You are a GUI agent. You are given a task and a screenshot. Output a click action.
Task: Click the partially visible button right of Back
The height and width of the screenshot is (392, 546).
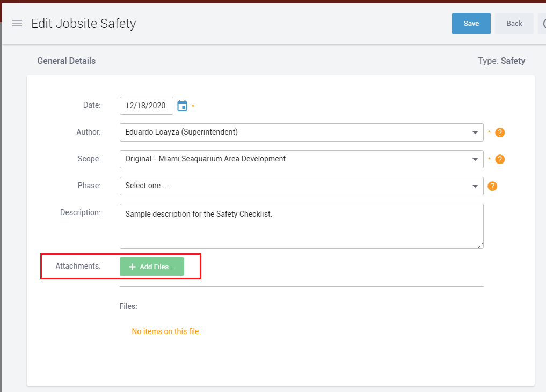click(542, 24)
